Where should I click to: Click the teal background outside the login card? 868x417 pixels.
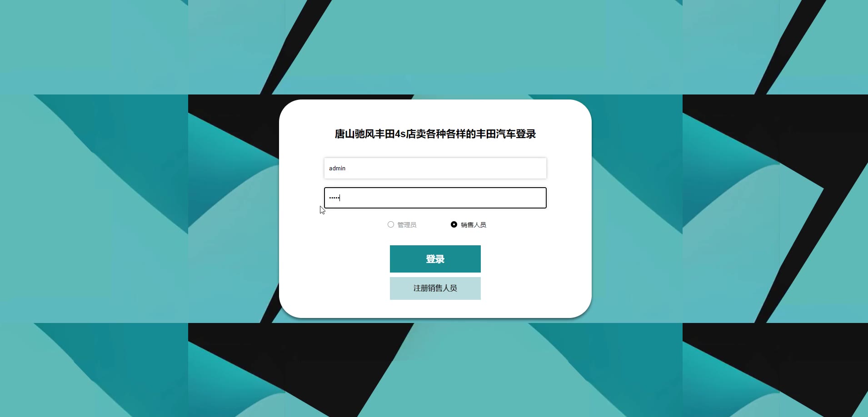91,45
